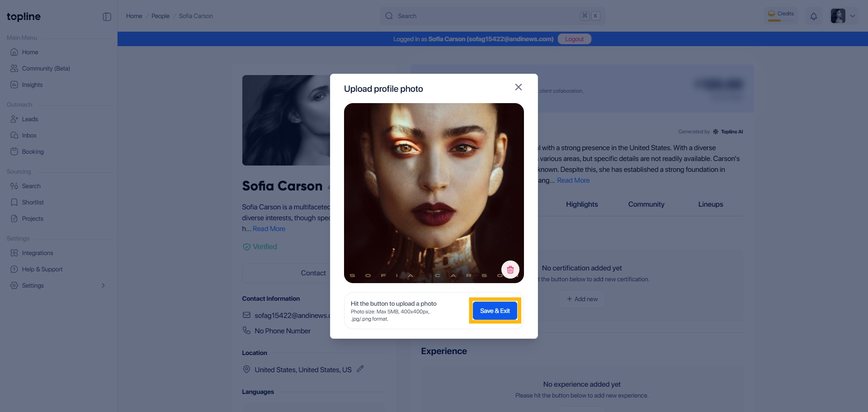Switch to the Lineups tab

click(710, 204)
